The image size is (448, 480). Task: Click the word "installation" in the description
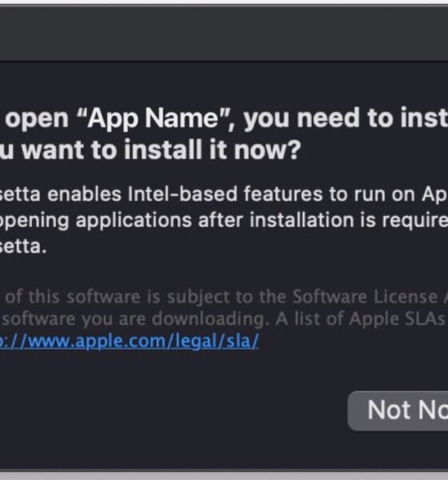coord(302,221)
